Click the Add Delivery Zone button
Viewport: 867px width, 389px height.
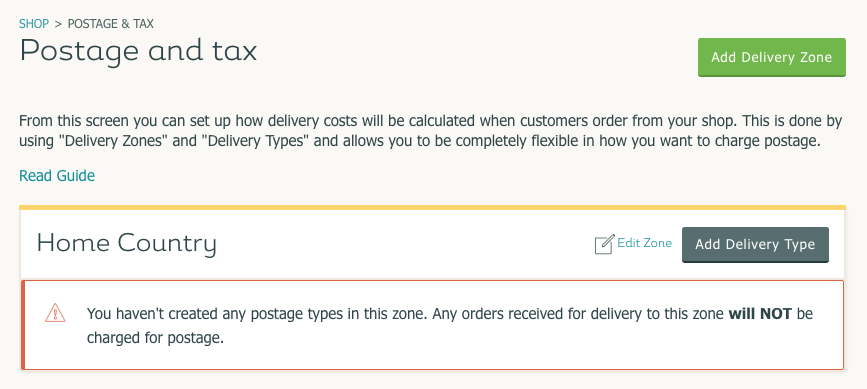pyautogui.click(x=771, y=57)
